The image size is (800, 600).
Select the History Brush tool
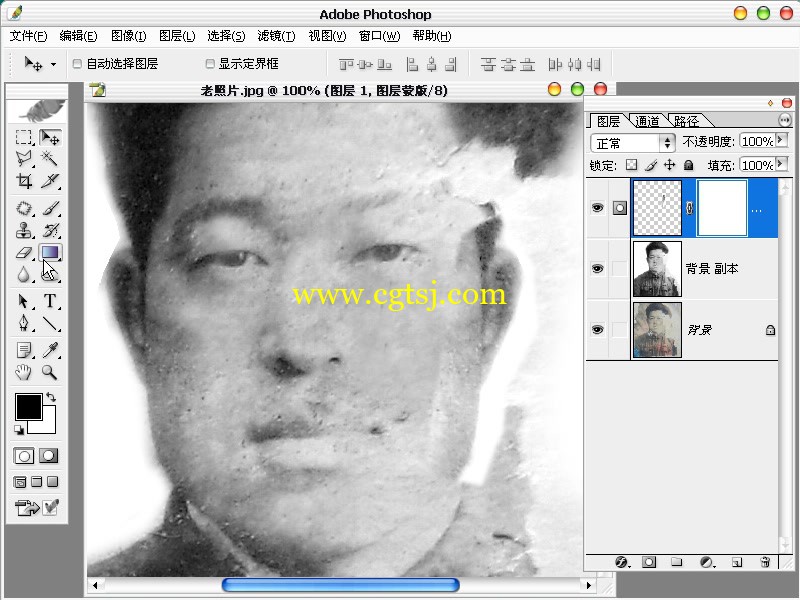coord(50,231)
